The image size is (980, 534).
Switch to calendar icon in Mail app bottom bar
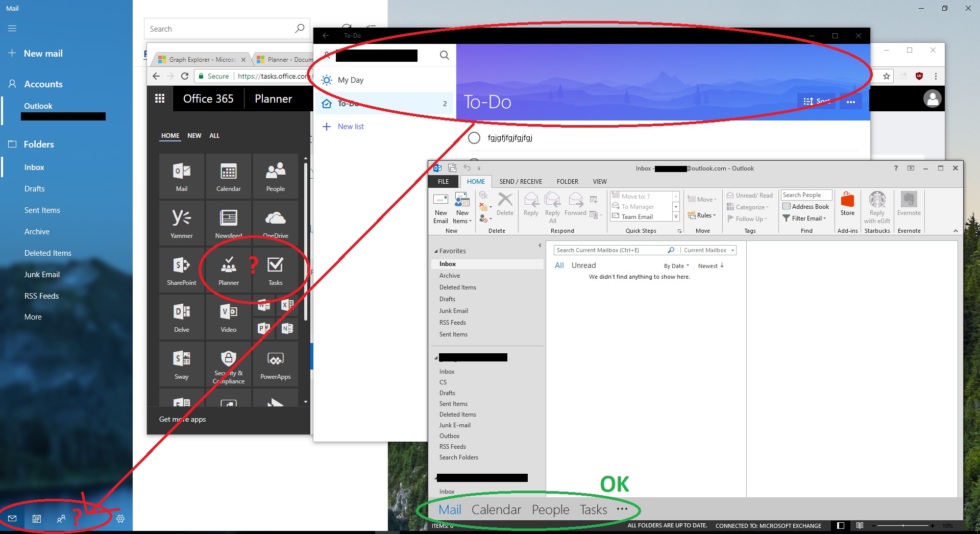[37, 519]
